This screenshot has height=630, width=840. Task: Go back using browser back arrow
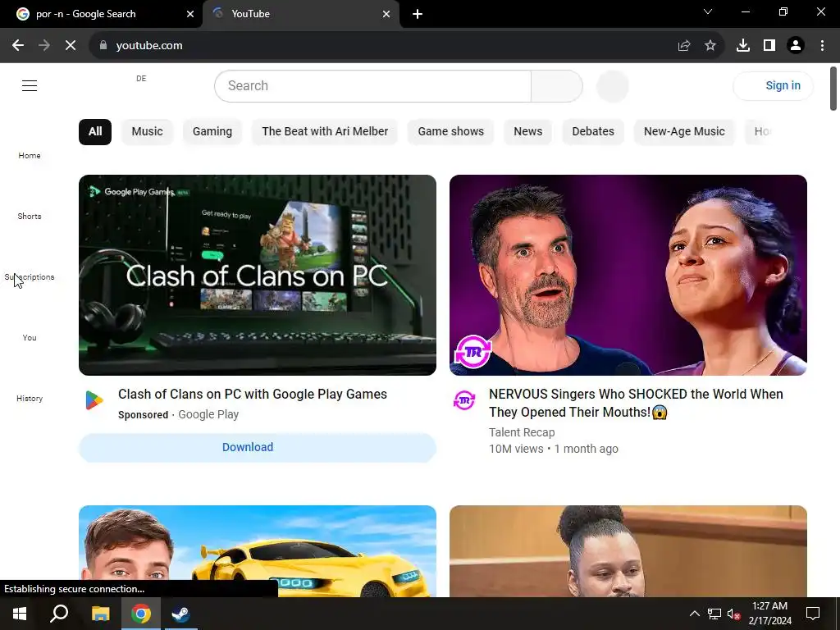[x=18, y=46]
